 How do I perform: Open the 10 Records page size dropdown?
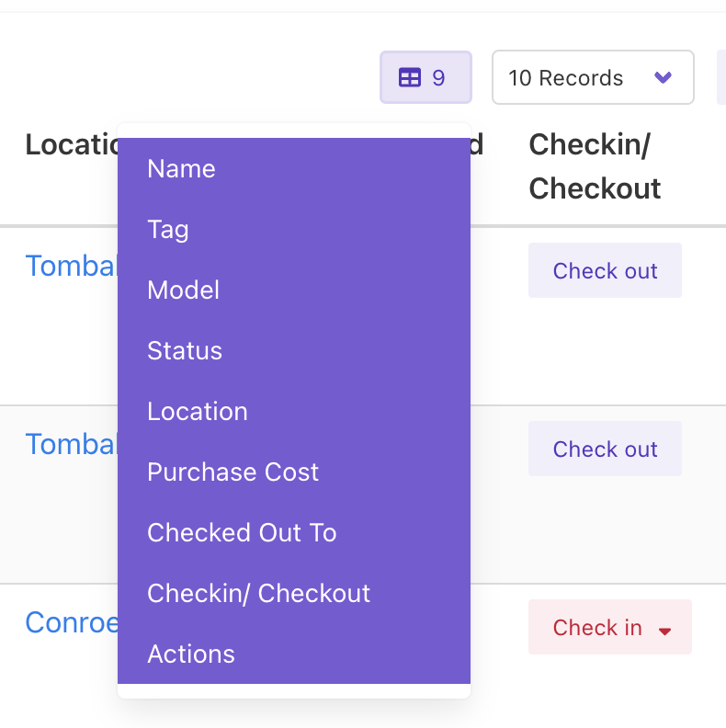click(592, 78)
